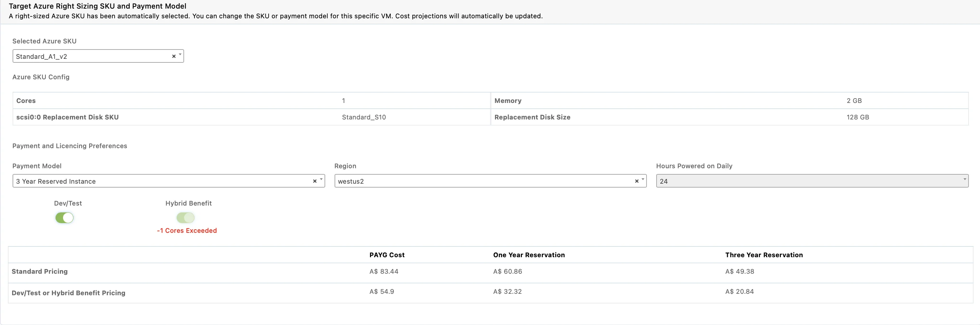This screenshot has height=325, width=980.
Task: Select the A$ 20.84 Dev/Test three year cost
Action: (x=740, y=292)
